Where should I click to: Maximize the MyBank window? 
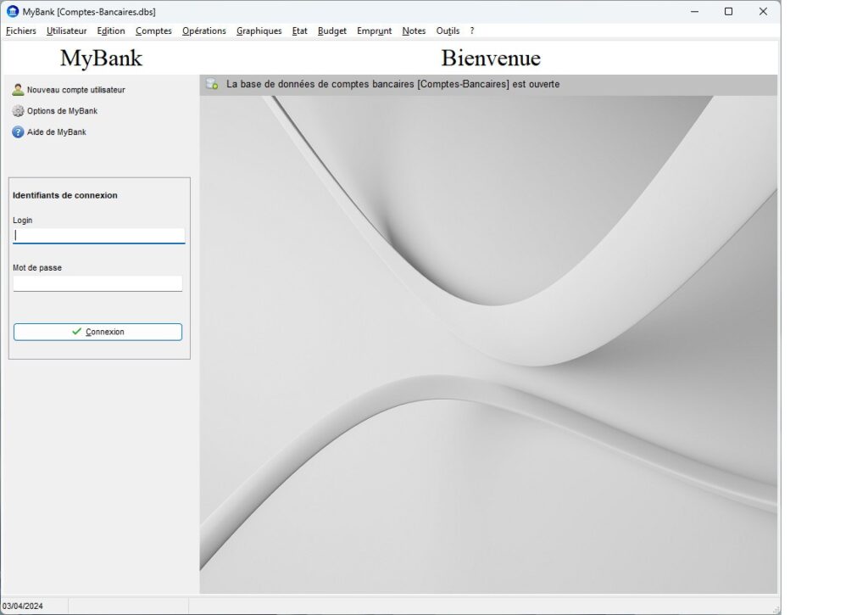point(728,12)
